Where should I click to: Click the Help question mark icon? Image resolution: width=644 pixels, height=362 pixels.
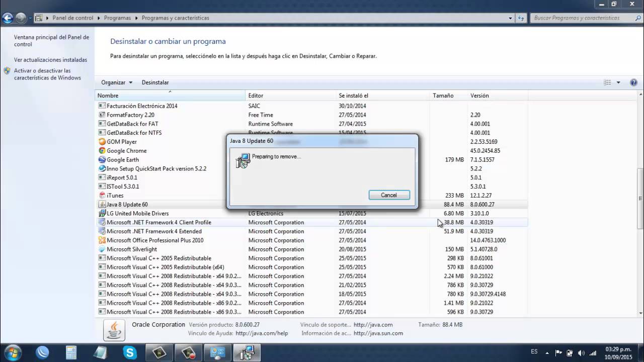pyautogui.click(x=633, y=82)
